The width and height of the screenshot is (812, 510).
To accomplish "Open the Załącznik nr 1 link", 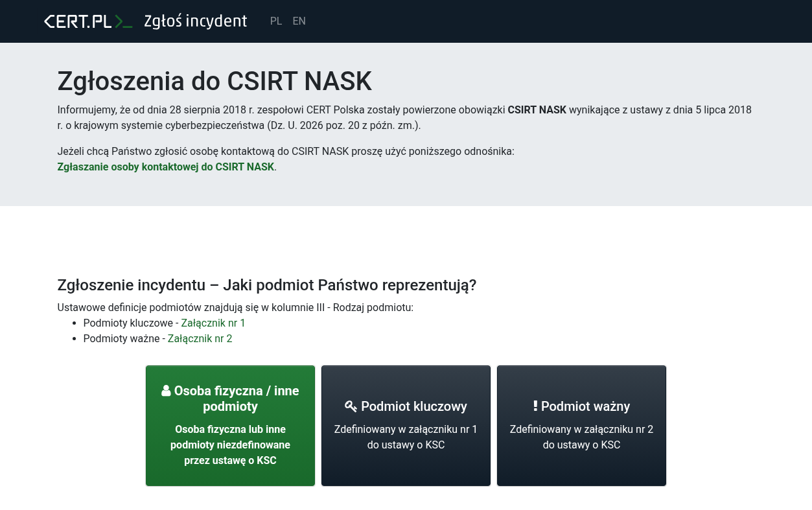I will click(213, 323).
